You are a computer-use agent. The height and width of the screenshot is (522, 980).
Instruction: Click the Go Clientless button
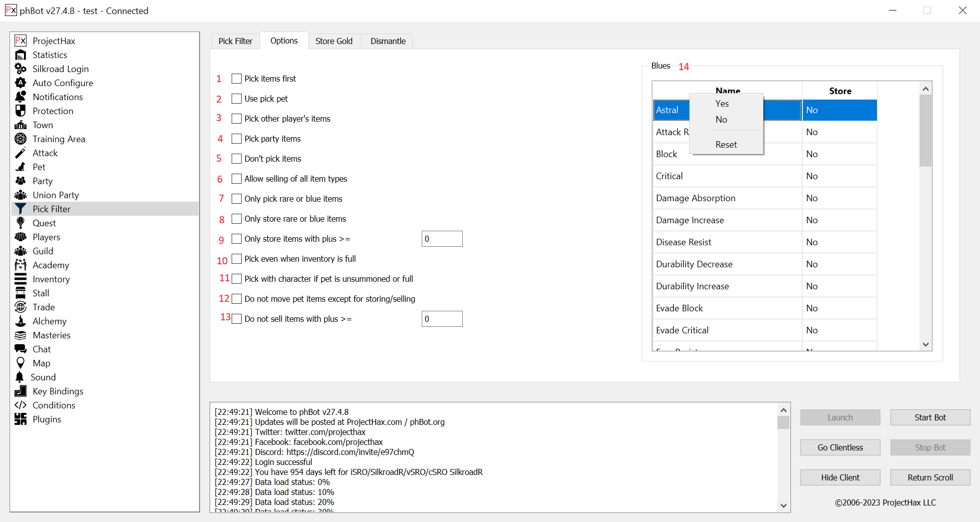point(840,447)
